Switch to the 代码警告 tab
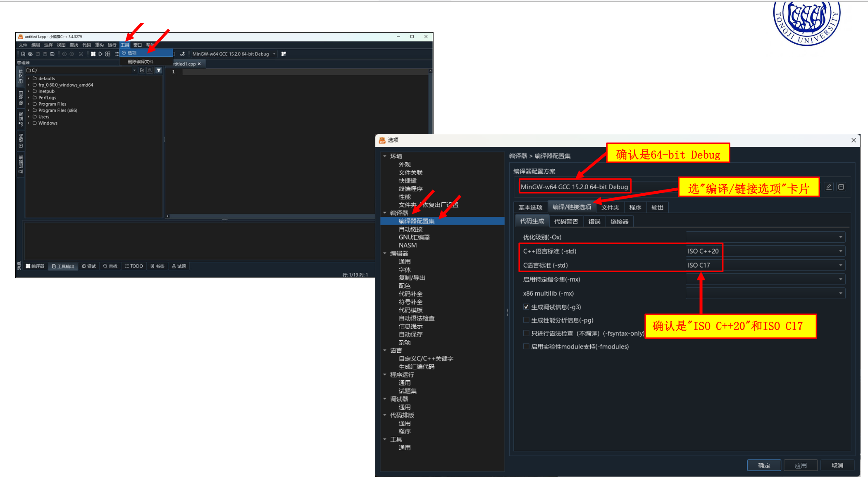Image resolution: width=868 pixels, height=486 pixels. (566, 222)
